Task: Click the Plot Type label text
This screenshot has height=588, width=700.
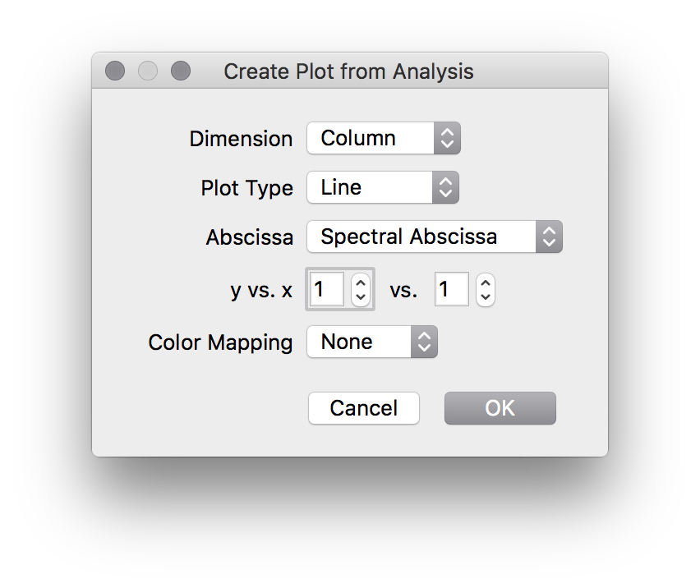Action: 246,188
